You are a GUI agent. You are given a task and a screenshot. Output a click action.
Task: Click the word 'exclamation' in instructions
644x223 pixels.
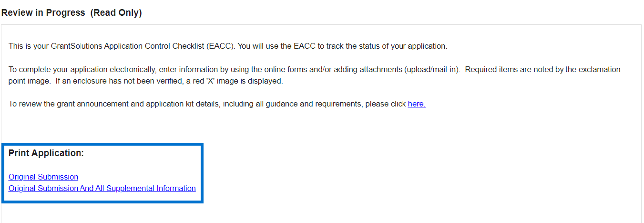(601, 70)
